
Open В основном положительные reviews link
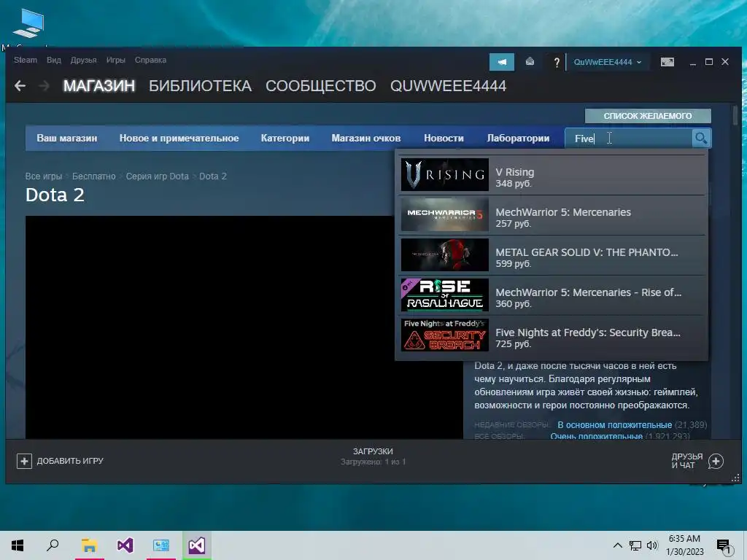(x=614, y=425)
